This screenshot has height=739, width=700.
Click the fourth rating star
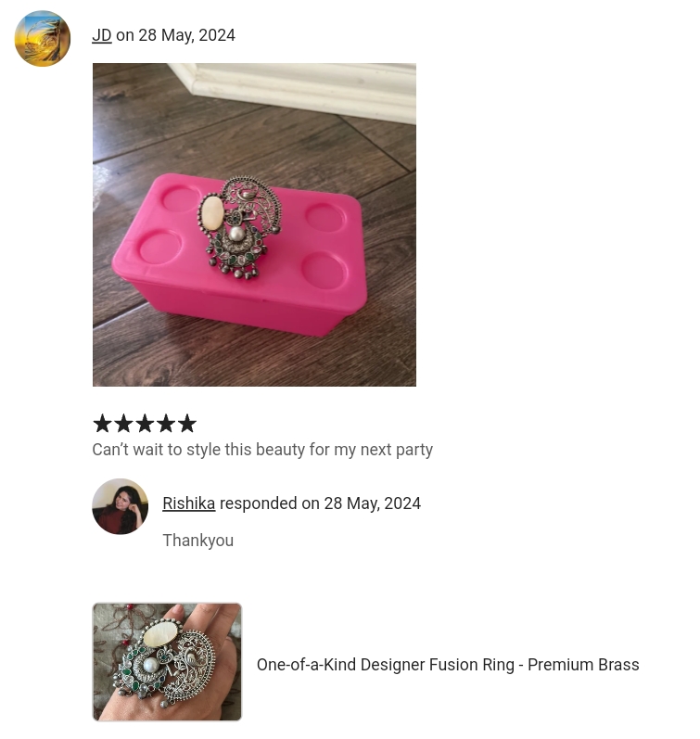click(x=166, y=423)
